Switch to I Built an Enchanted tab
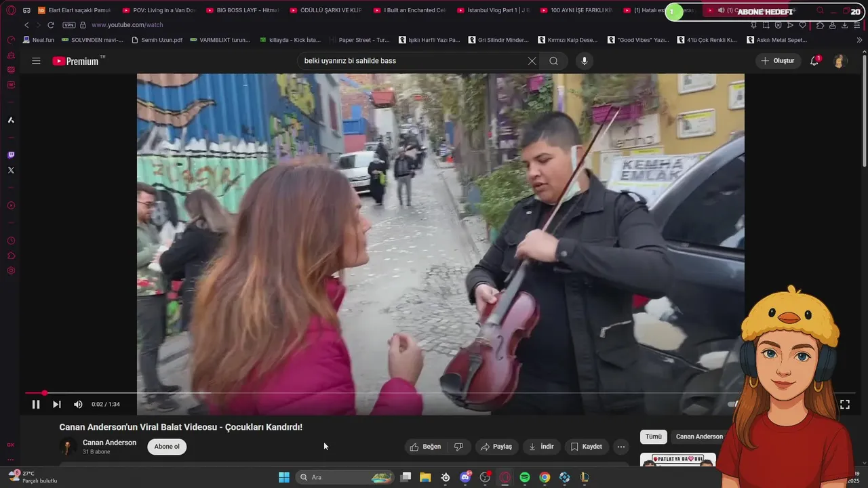 pos(410,10)
